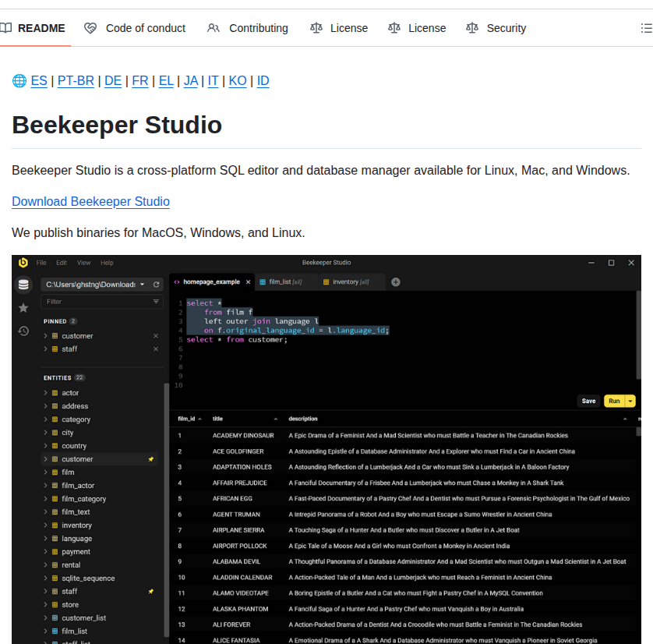Close the homepage_example tab
The height and width of the screenshot is (644, 653).
249,282
